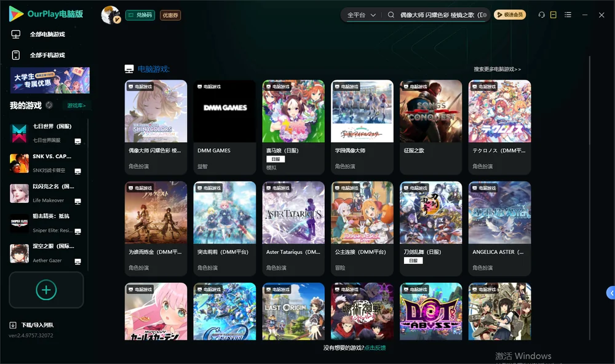Open the user avatar profile
Viewport: 615px width, 364px height.
click(x=111, y=15)
